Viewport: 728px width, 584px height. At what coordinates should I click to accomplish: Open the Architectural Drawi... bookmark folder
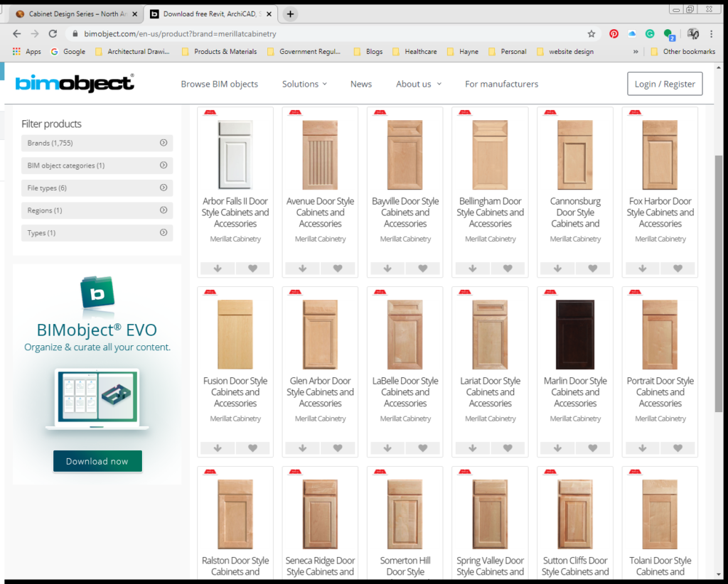(x=132, y=51)
